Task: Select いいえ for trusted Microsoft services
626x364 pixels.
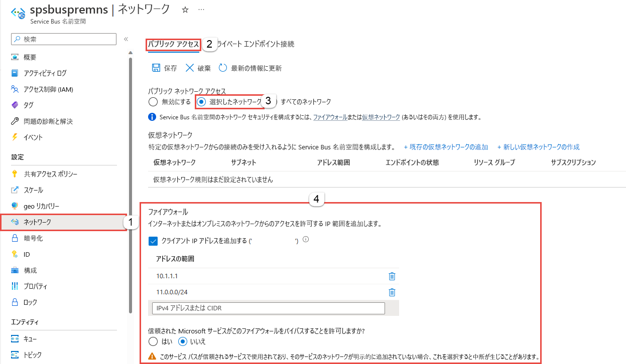Action: 183,341
